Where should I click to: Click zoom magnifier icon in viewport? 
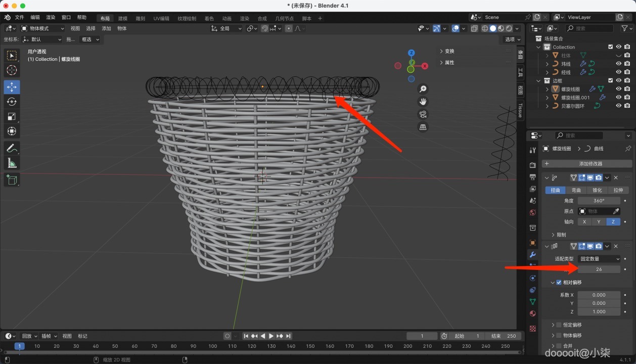(x=423, y=89)
